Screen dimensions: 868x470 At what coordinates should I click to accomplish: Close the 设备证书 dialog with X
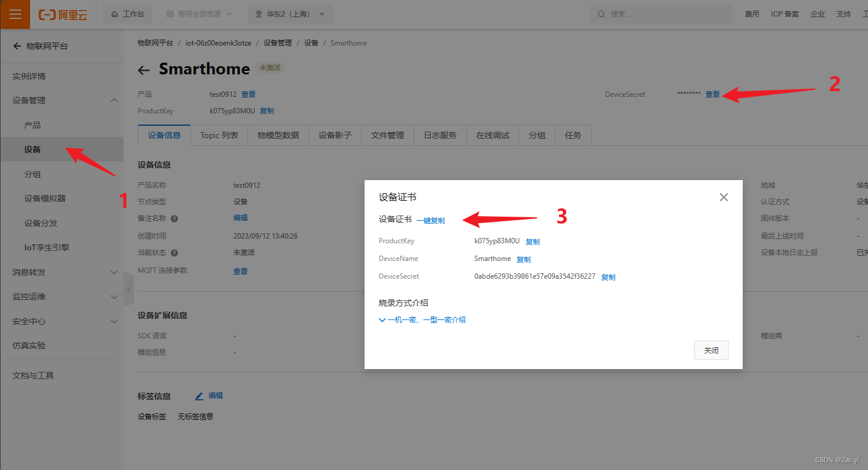[723, 197]
